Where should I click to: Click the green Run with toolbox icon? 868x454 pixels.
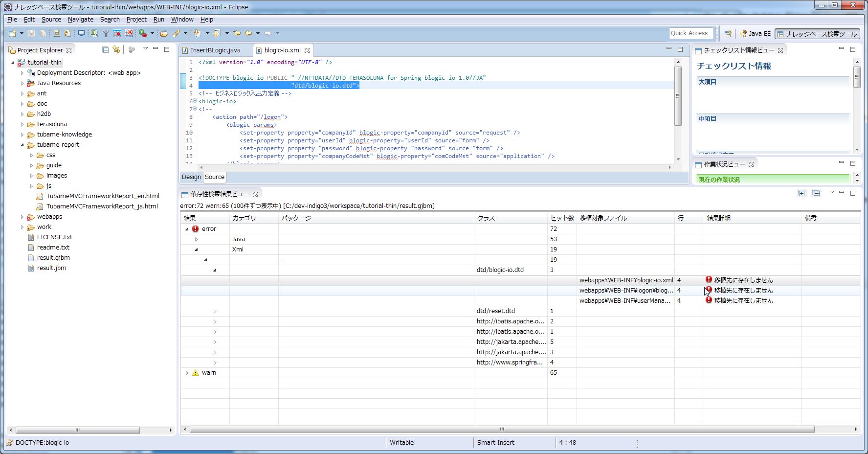(x=143, y=33)
